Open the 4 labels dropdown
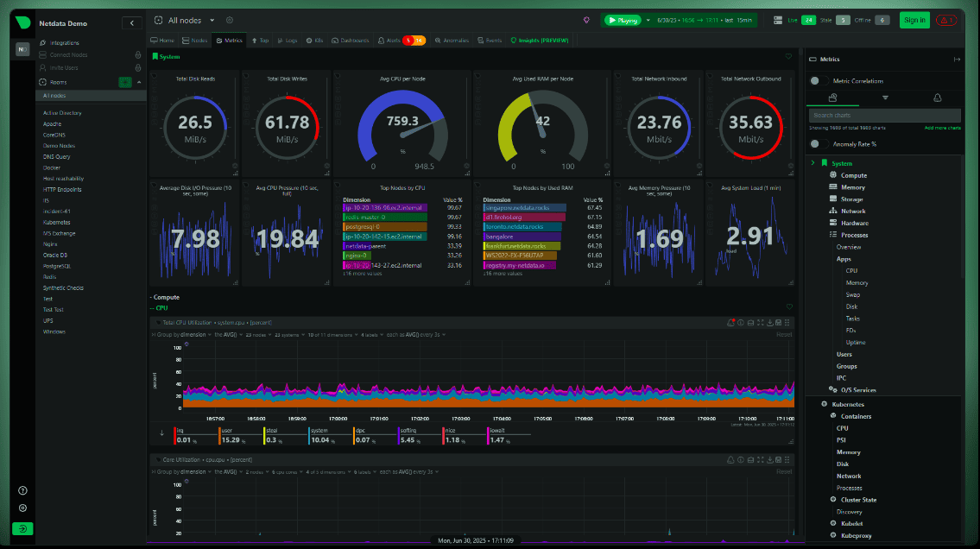 point(372,335)
